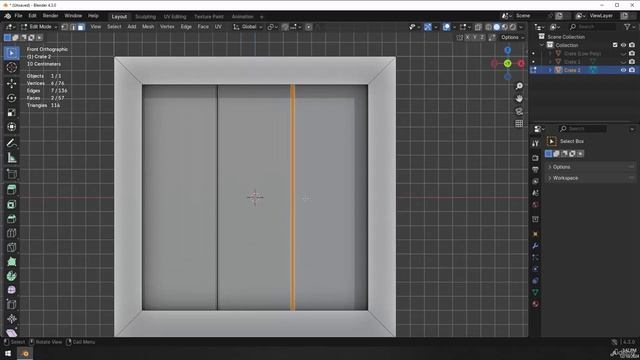Select the Spin tool
Viewport: 640px width, 360px height.
pyautogui.click(x=11, y=276)
